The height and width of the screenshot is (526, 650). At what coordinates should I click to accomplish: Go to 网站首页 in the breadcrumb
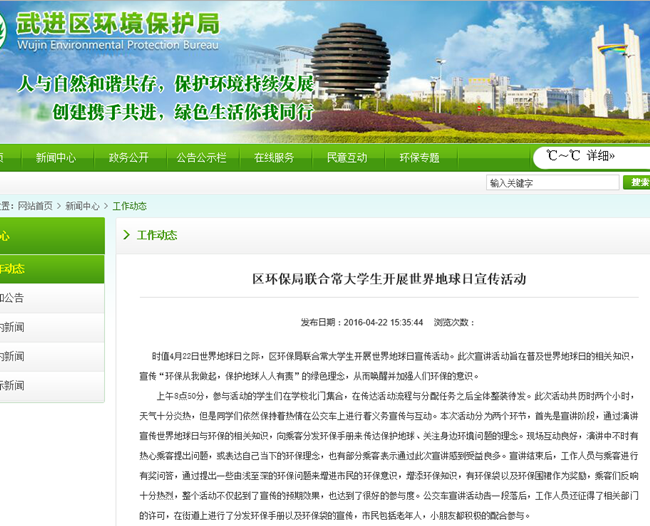(x=35, y=206)
